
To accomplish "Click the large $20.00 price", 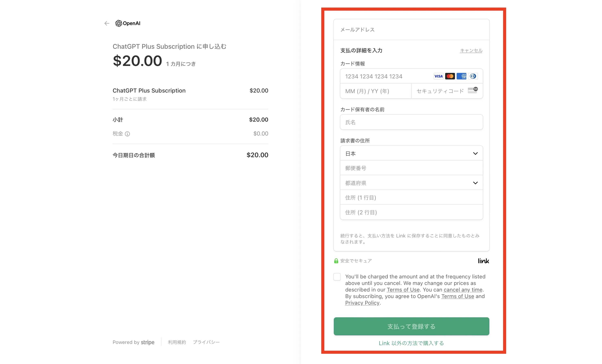I will [137, 61].
